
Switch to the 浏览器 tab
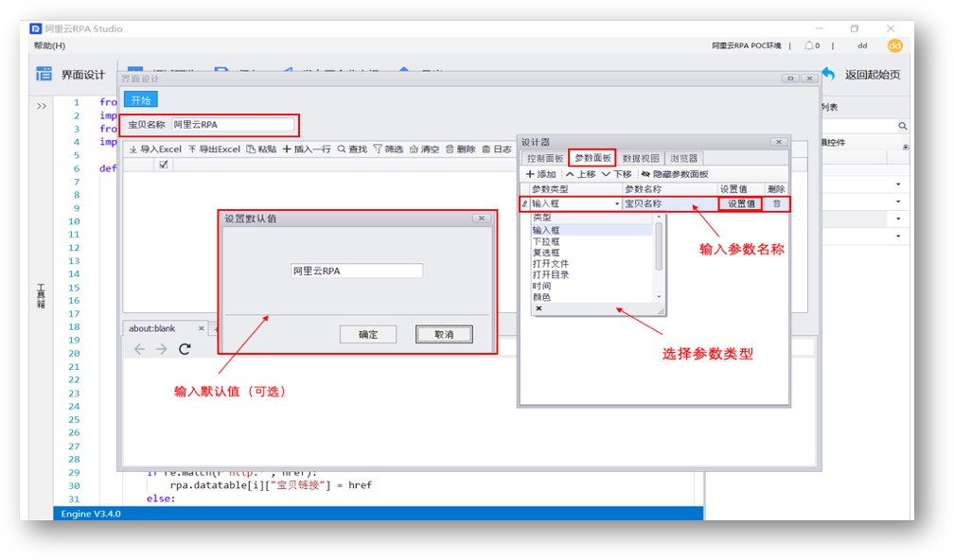[683, 158]
